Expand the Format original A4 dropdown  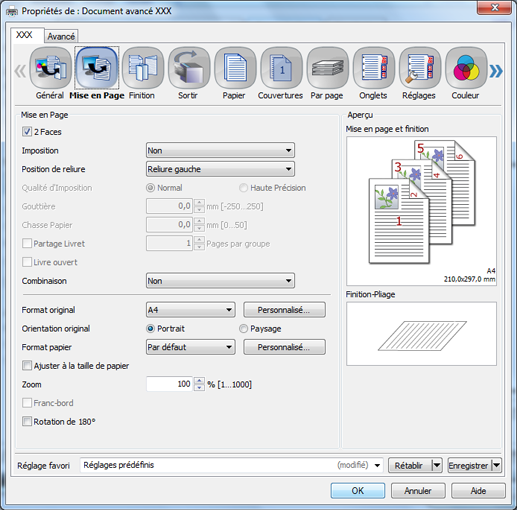click(x=191, y=310)
